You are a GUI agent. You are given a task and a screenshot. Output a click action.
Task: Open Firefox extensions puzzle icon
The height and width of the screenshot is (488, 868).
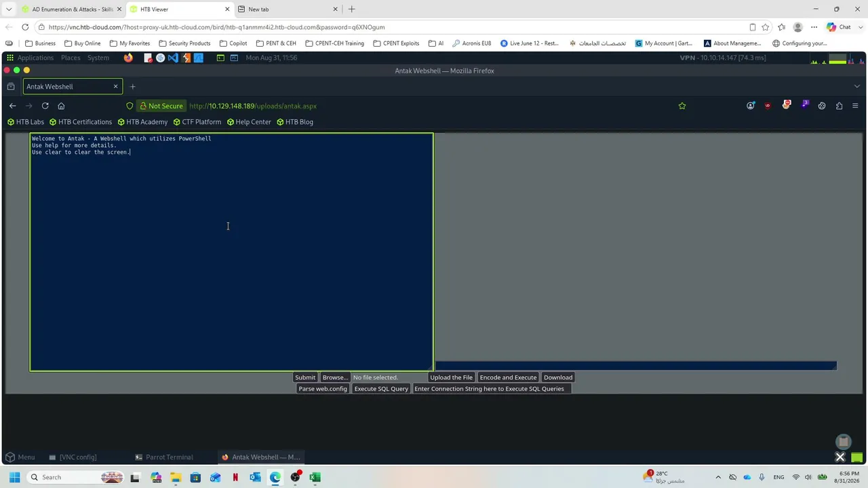[840, 106]
